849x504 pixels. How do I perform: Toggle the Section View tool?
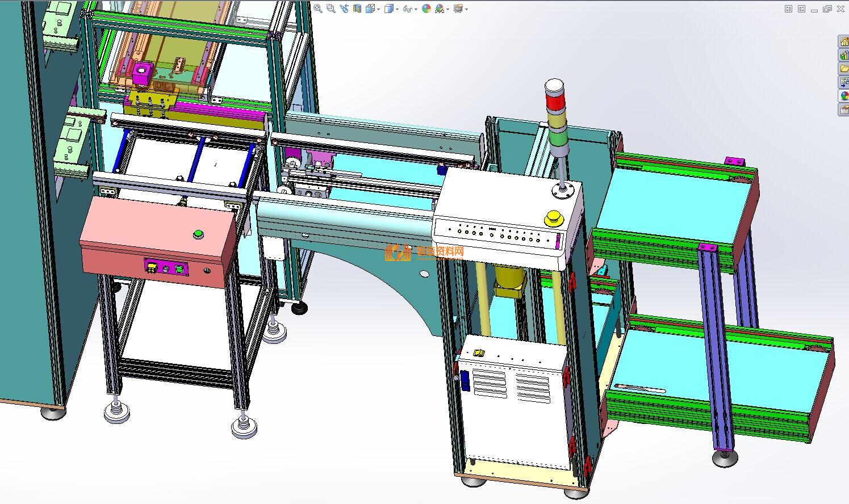(357, 9)
